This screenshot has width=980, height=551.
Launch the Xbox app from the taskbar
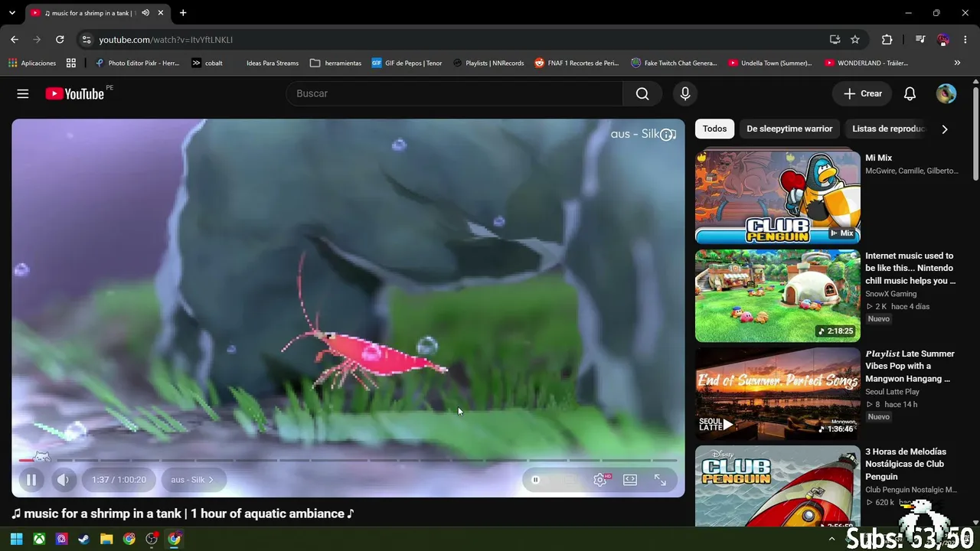[39, 539]
